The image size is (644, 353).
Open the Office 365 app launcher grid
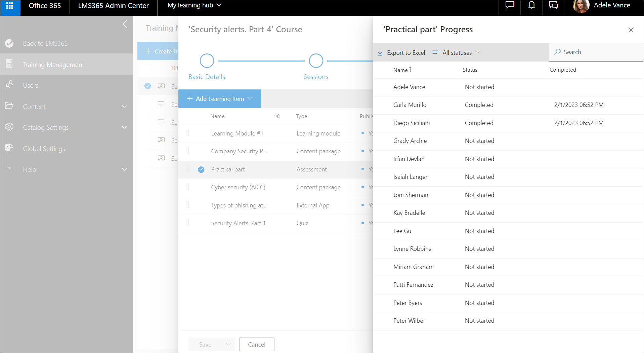[x=10, y=6]
